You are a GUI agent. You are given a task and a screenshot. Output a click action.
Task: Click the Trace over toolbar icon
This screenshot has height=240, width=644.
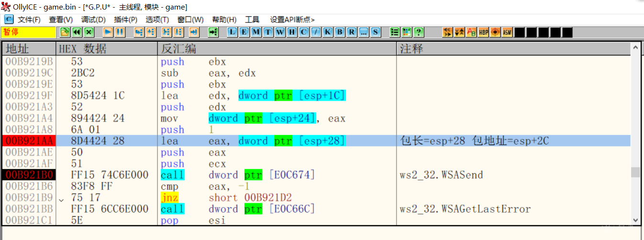point(178,32)
